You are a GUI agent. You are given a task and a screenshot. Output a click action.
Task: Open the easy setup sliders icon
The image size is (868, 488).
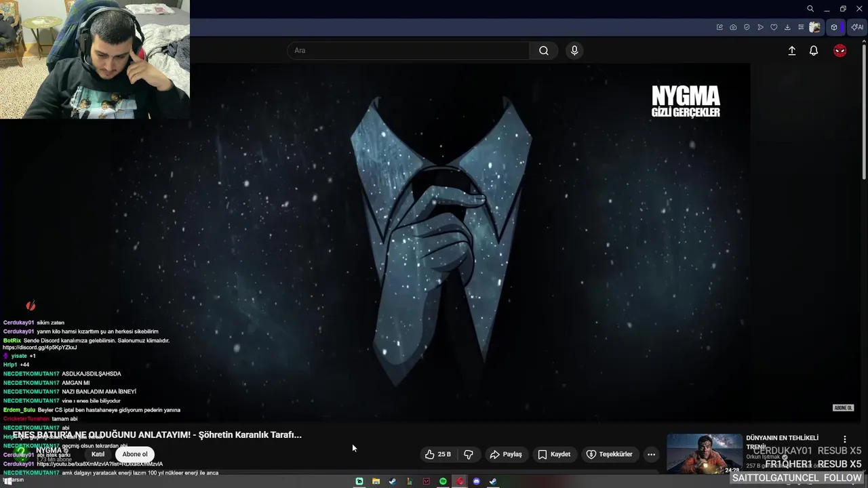801,27
